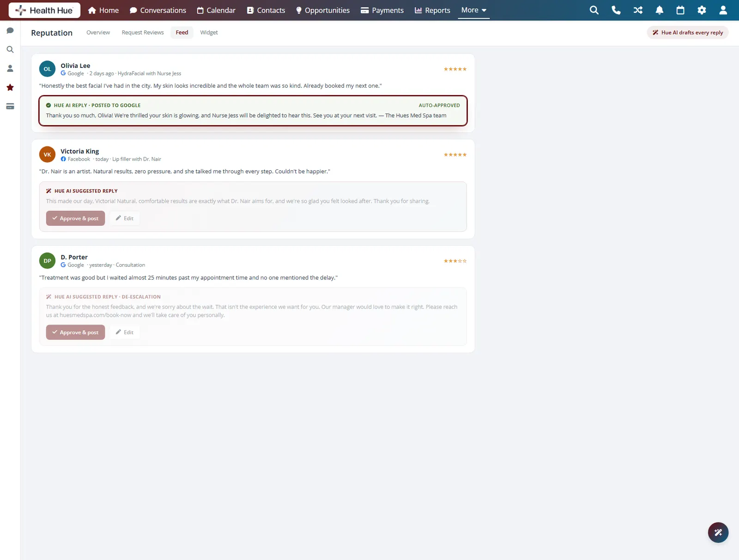
Task: Open Reports
Action: coord(432,10)
